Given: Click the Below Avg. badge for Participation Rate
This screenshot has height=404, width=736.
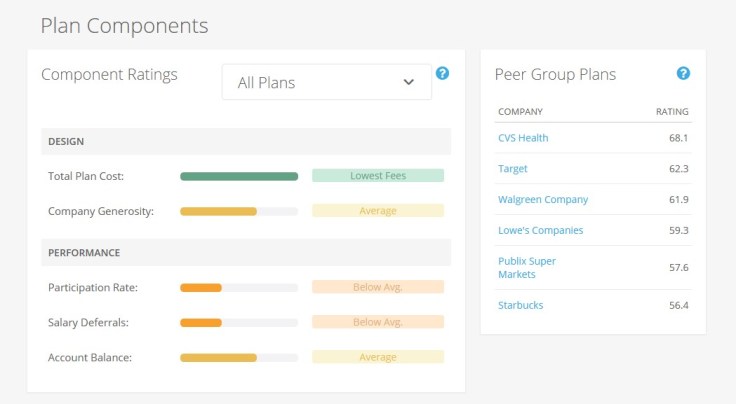Looking at the screenshot, I should click(x=378, y=287).
